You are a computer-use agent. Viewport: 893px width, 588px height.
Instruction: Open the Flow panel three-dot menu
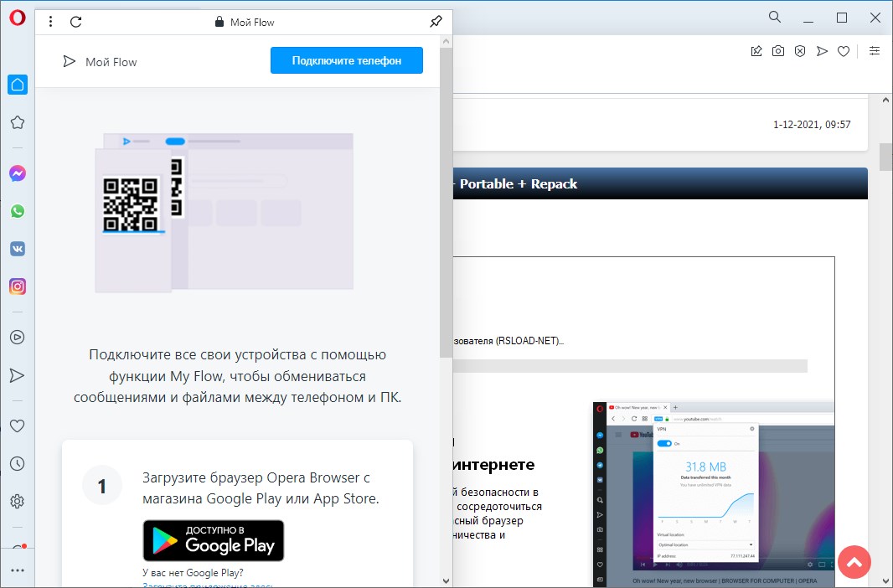(x=51, y=22)
